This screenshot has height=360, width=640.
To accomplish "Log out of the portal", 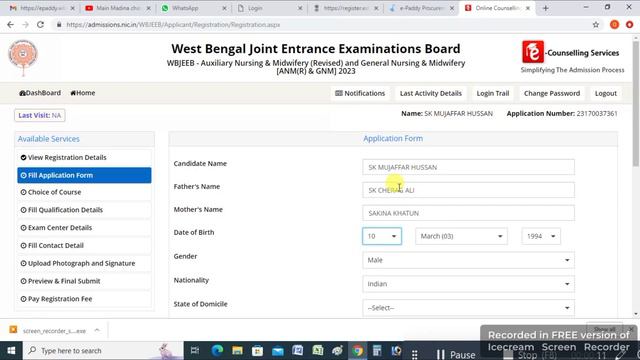I will [x=606, y=93].
